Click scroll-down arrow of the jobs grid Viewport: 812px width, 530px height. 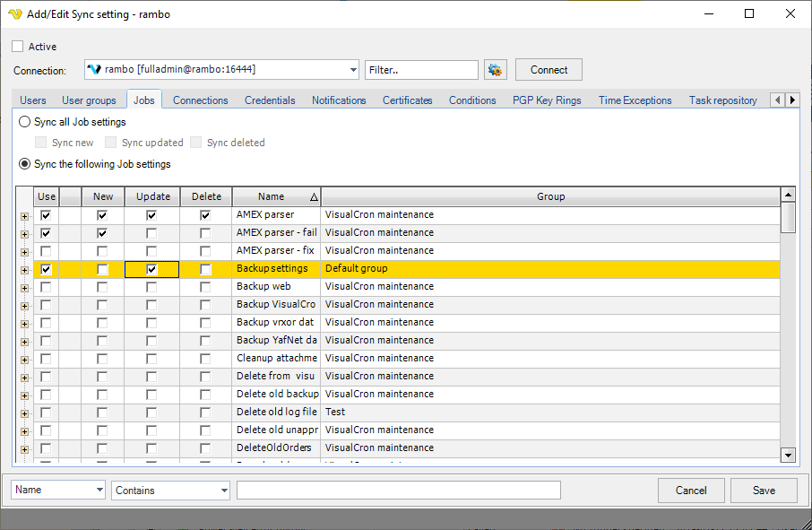pyautogui.click(x=788, y=456)
